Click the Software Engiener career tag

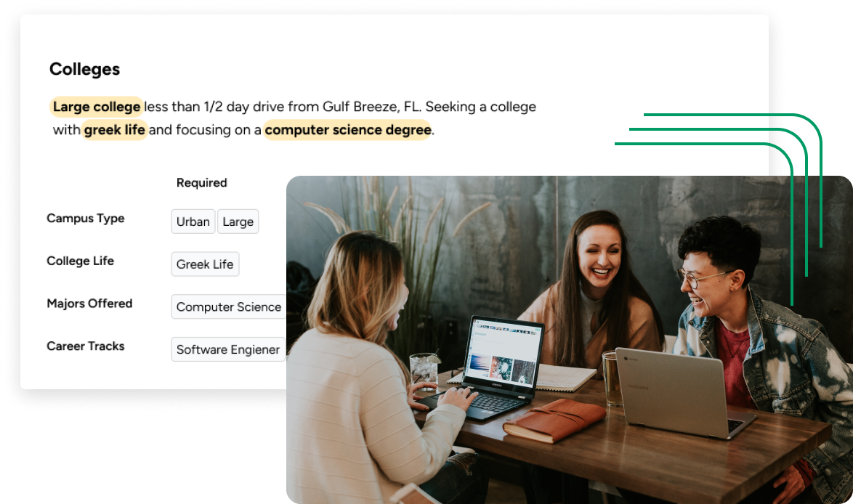coord(228,349)
